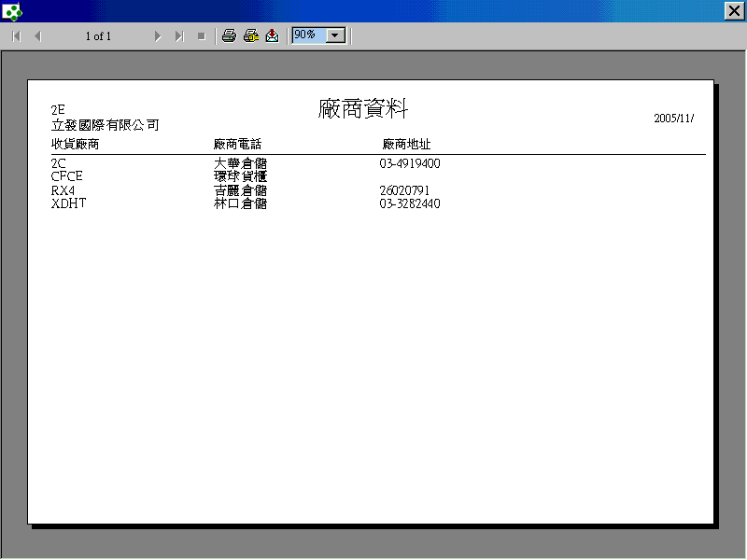Click the report title 廠商資料
747x560 pixels.
363,108
